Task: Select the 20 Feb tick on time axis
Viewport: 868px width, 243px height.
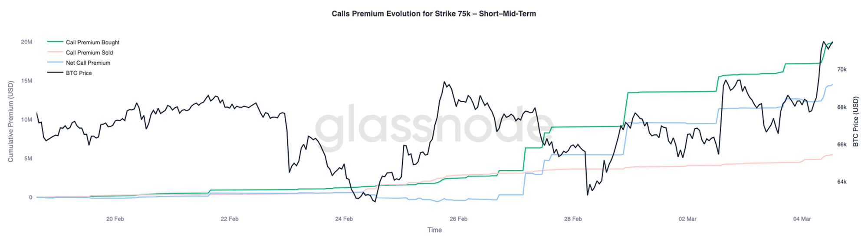Action: tap(115, 219)
